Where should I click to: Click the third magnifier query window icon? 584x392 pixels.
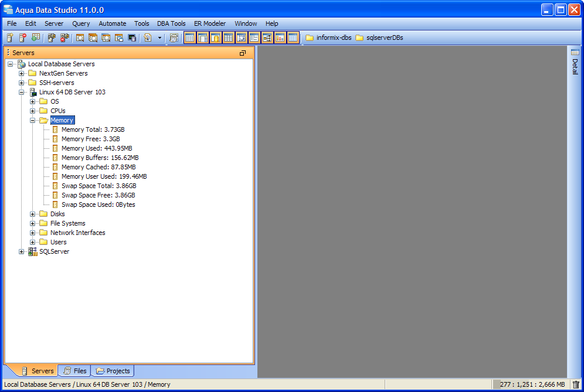point(106,38)
